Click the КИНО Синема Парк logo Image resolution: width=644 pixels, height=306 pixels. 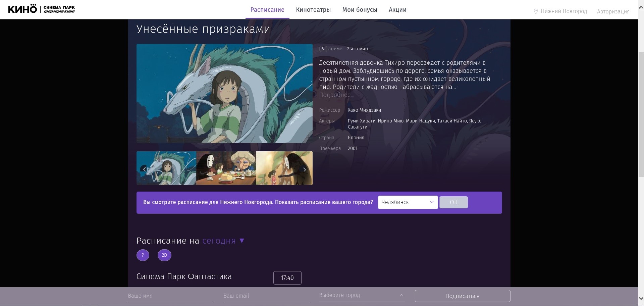41,9
